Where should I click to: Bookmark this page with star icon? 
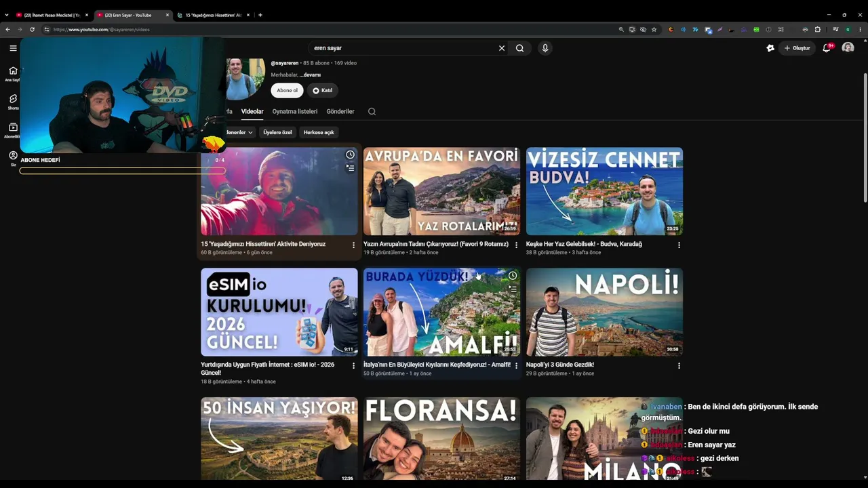point(654,30)
